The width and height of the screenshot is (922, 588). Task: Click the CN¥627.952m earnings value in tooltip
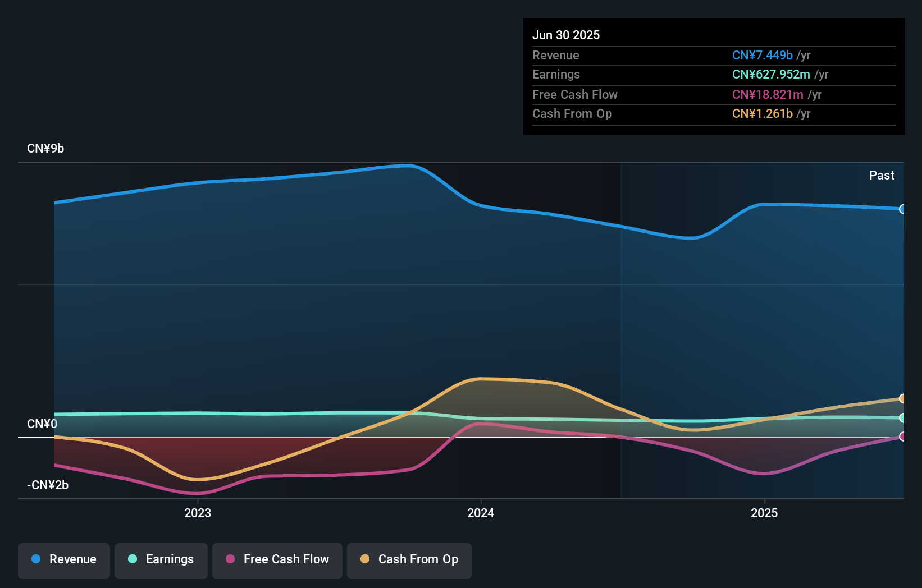(770, 75)
